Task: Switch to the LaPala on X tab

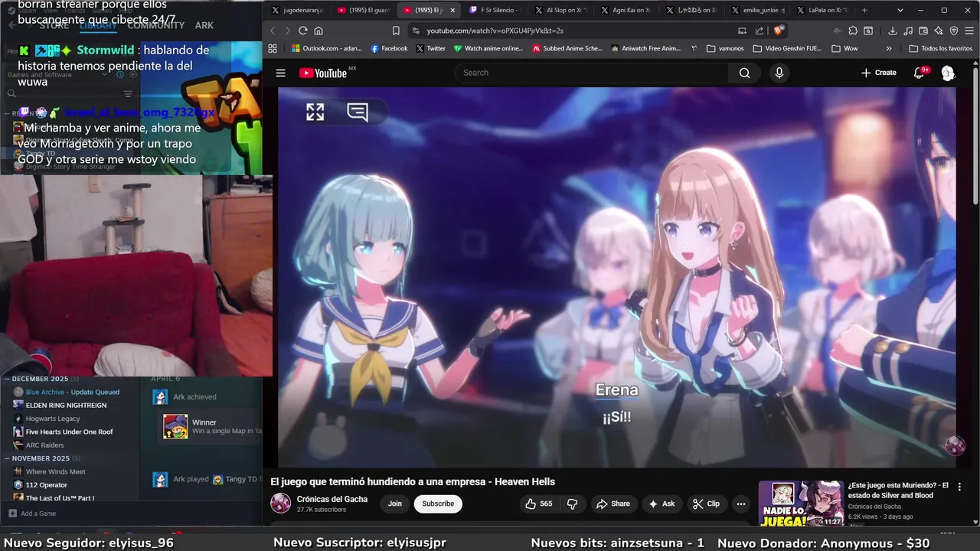Action: 823,10
